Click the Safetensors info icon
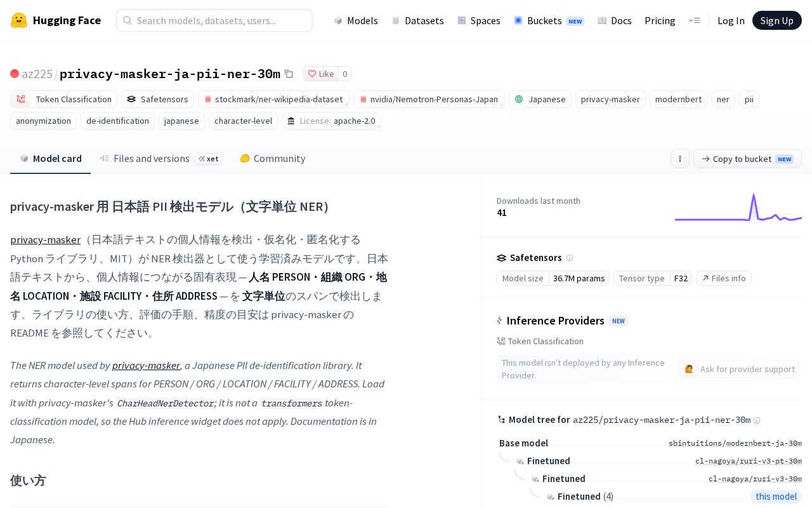This screenshot has width=812, height=508. [570, 258]
